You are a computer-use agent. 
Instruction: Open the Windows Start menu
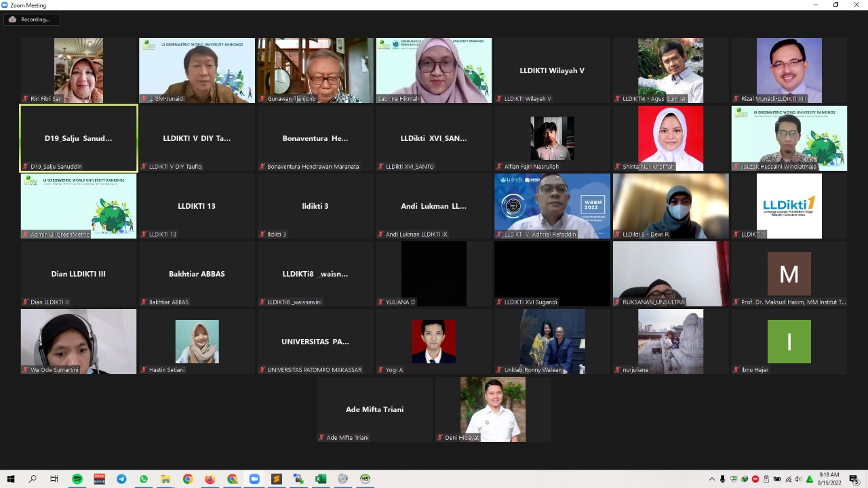(x=10, y=479)
